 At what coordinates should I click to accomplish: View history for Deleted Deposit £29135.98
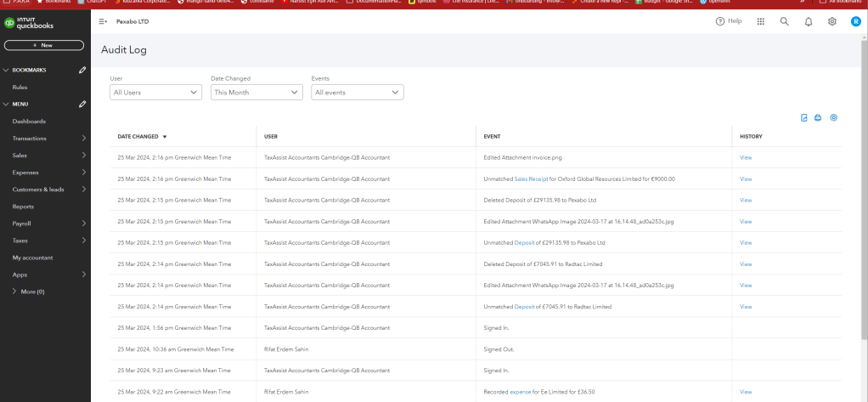746,201
